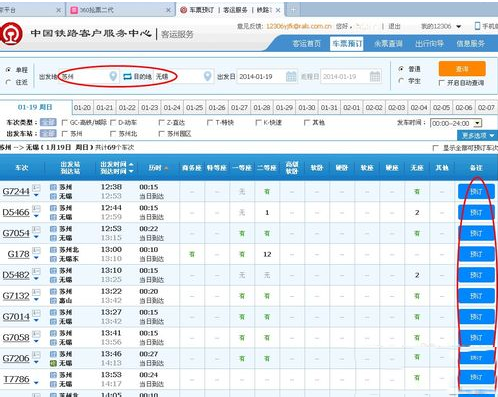This screenshot has width=498, height=397.
Task: Expand the T7786 train stops arrow
Action: (36, 382)
